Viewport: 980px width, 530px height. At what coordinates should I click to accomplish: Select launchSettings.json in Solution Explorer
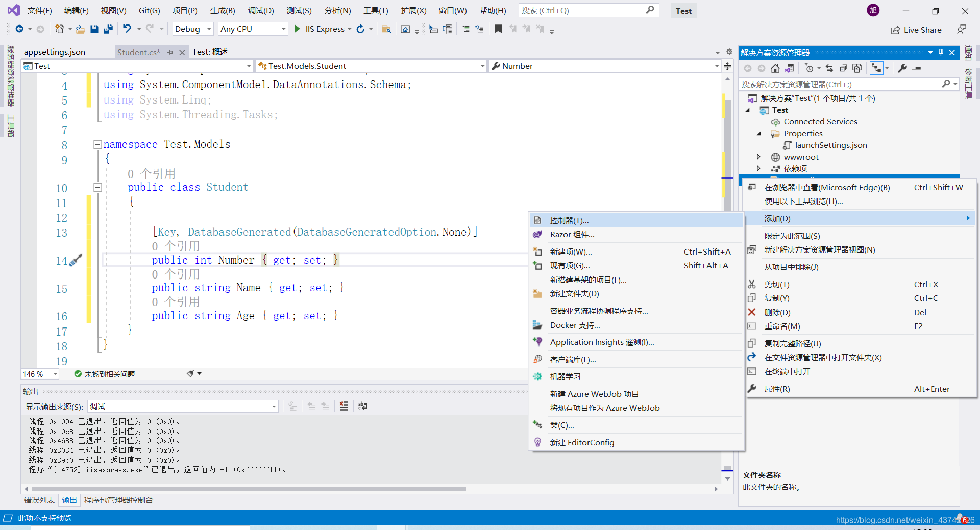point(831,145)
